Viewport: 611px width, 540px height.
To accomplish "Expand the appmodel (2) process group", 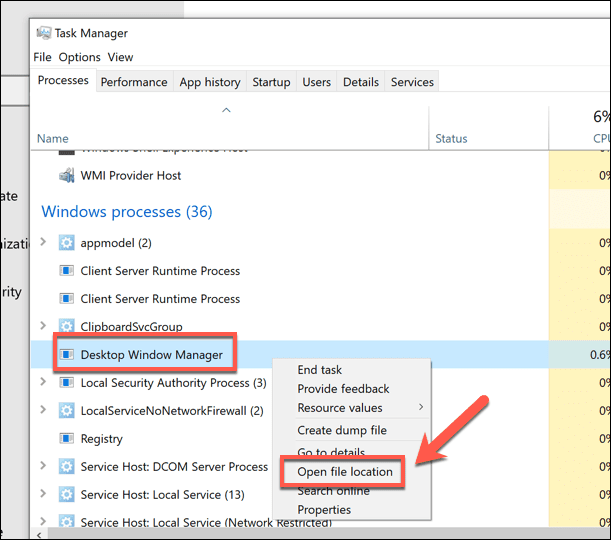I will click(x=43, y=242).
